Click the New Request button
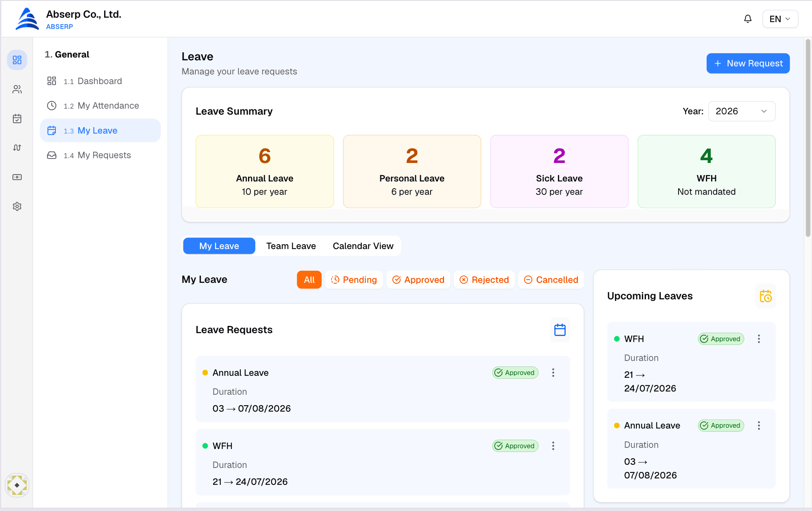 pos(748,63)
